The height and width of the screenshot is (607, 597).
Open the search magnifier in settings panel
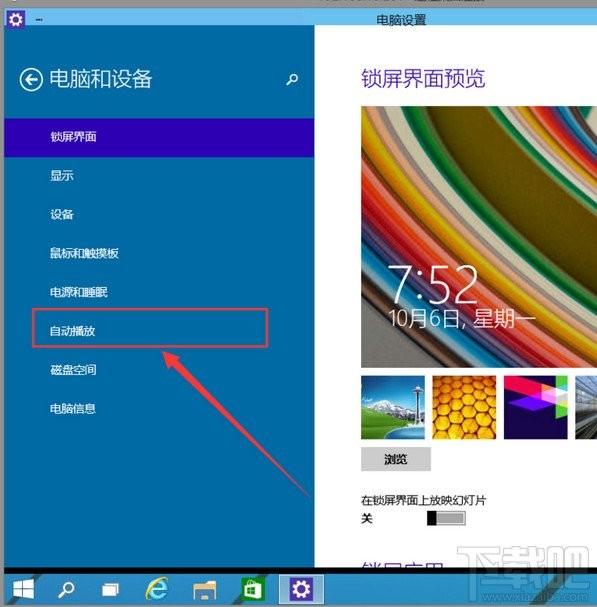[x=292, y=79]
